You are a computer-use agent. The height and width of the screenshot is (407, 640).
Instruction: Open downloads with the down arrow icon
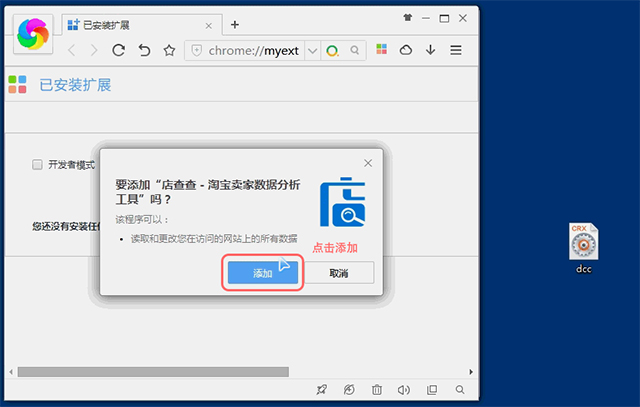430,50
